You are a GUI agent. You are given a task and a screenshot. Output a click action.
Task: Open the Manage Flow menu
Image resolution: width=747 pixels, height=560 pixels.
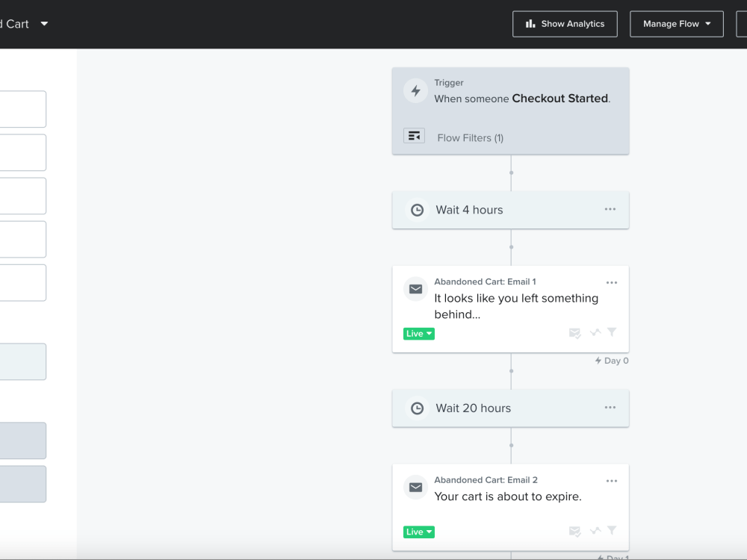676,23
